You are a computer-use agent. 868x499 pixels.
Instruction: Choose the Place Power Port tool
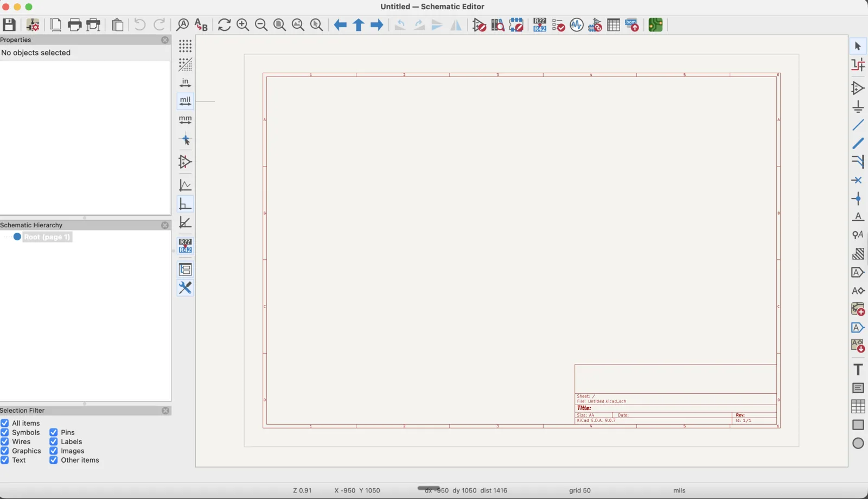[858, 107]
